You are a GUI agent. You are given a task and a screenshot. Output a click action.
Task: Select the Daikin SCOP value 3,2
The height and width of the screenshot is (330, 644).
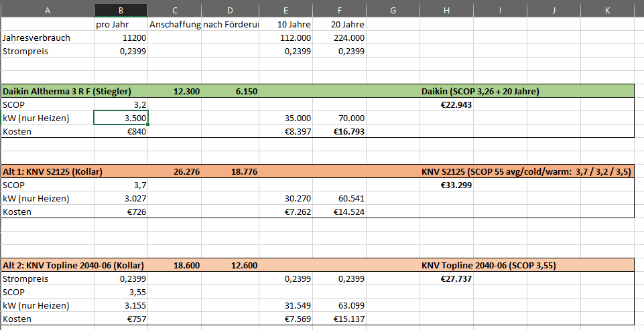click(121, 104)
